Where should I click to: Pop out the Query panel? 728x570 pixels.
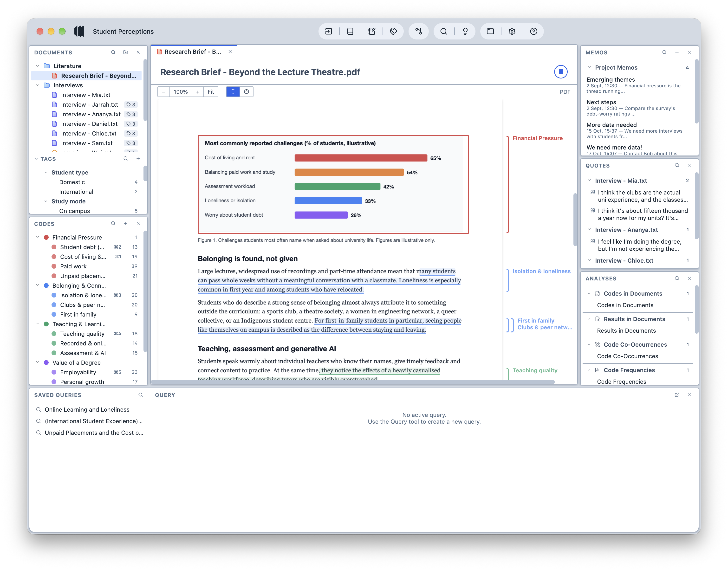click(677, 395)
